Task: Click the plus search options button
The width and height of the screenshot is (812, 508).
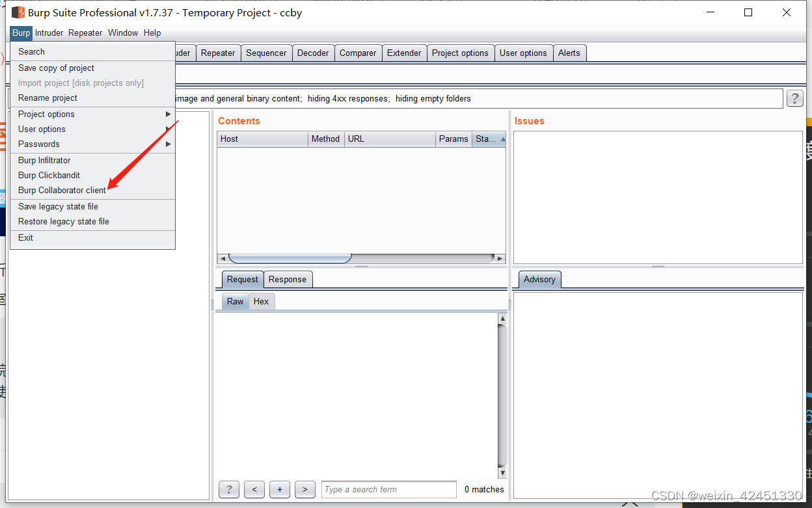Action: coord(280,489)
